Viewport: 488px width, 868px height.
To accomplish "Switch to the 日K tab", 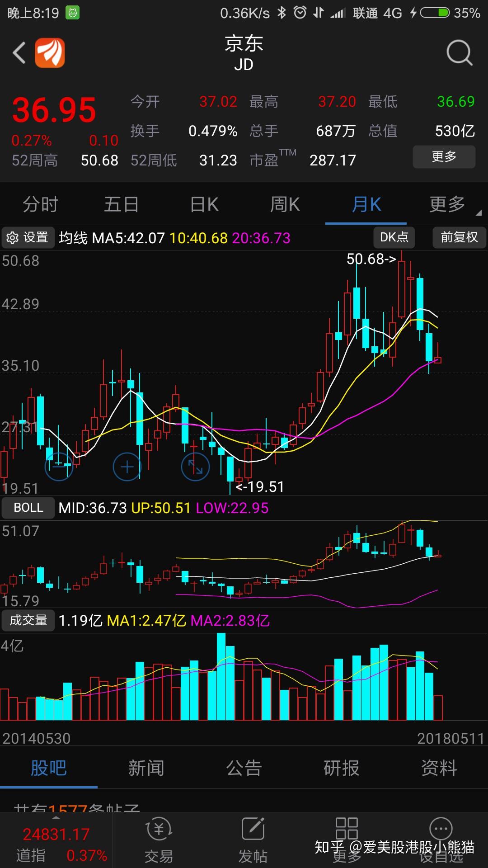I will (204, 204).
